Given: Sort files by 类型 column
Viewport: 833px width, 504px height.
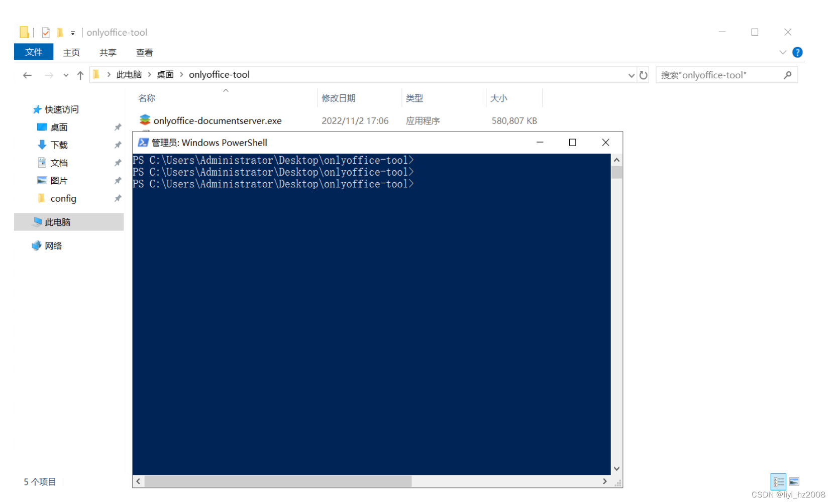Looking at the screenshot, I should click(x=414, y=98).
